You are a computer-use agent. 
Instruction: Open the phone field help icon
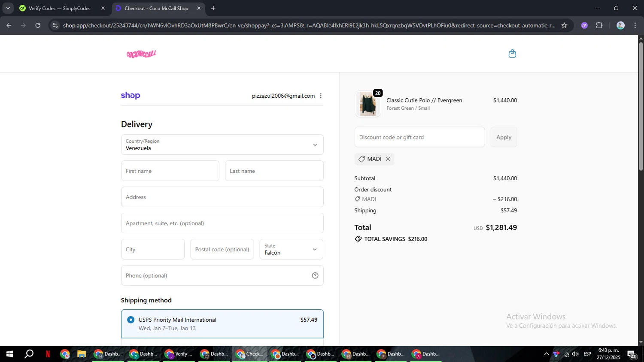(x=315, y=275)
